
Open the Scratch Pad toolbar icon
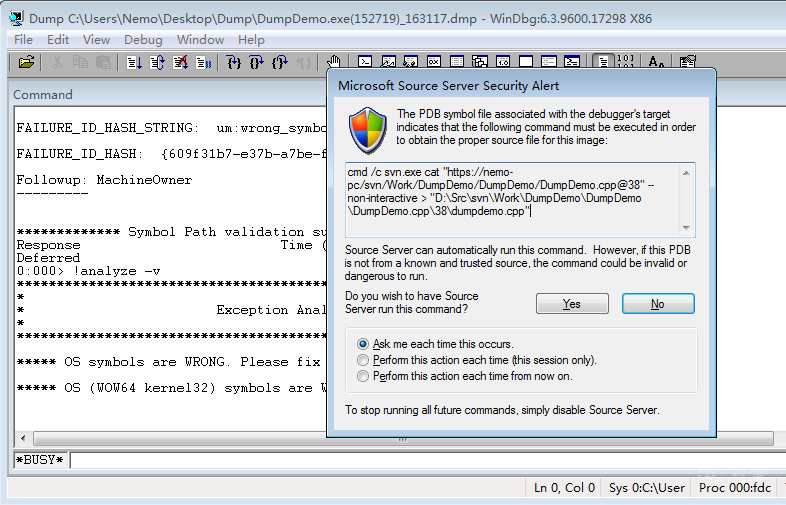tap(526, 62)
